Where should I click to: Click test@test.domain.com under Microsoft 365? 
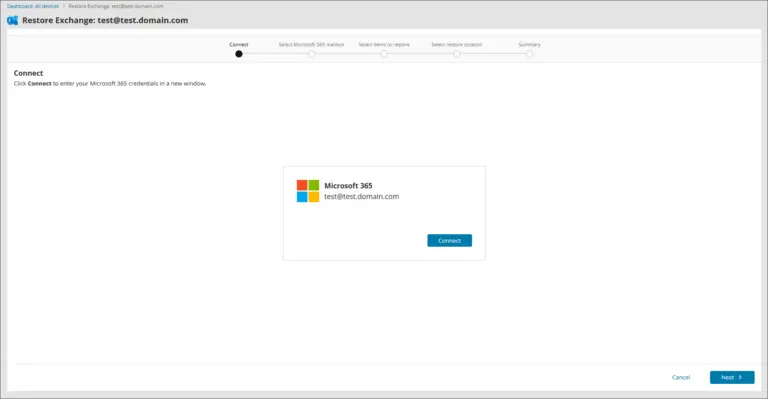(361, 196)
